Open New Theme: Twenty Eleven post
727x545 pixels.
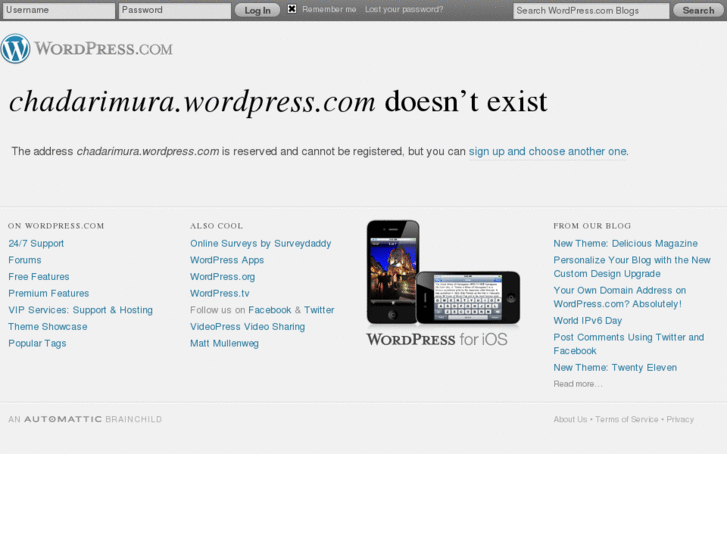pyautogui.click(x=615, y=368)
